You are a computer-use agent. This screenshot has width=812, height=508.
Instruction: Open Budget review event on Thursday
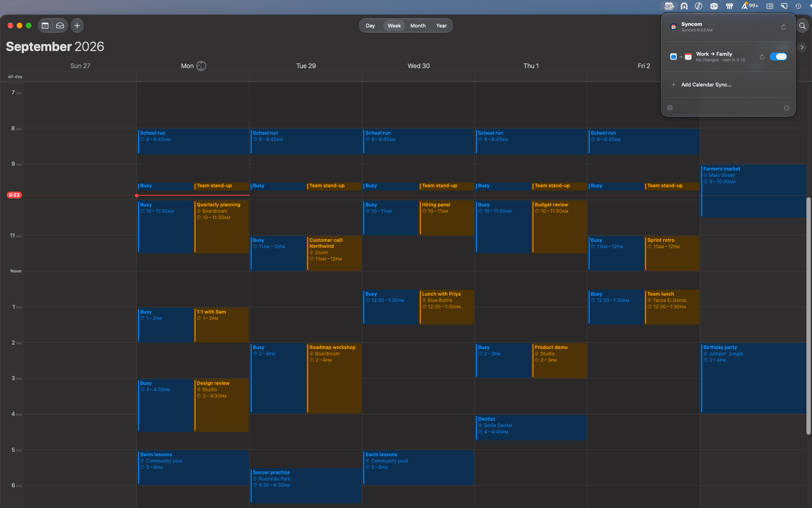click(x=560, y=226)
